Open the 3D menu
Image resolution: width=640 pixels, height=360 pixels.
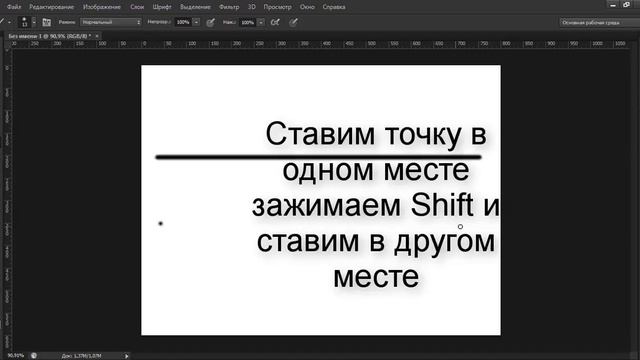tap(251, 7)
